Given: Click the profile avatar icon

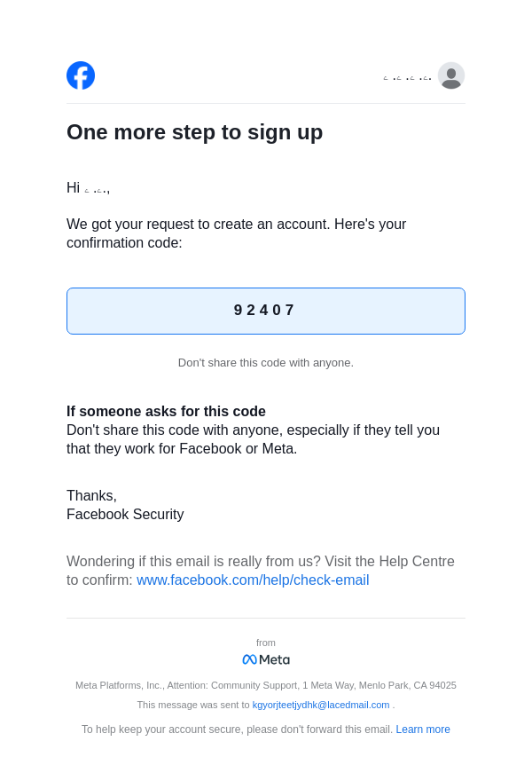Looking at the screenshot, I should point(450,75).
